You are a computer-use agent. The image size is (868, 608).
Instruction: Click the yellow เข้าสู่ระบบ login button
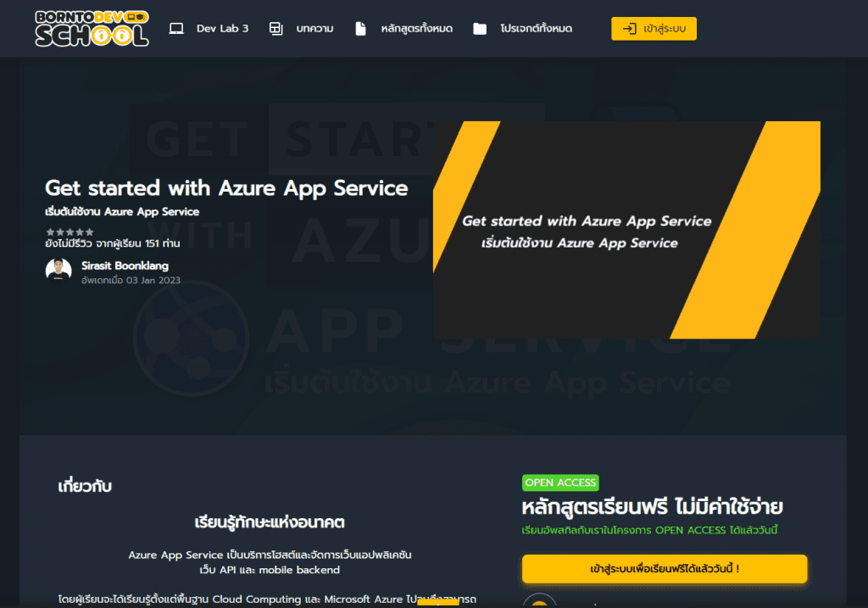(654, 29)
